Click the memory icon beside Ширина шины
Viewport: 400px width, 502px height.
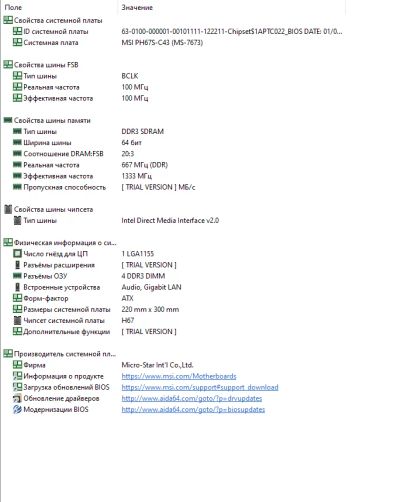[x=17, y=142]
